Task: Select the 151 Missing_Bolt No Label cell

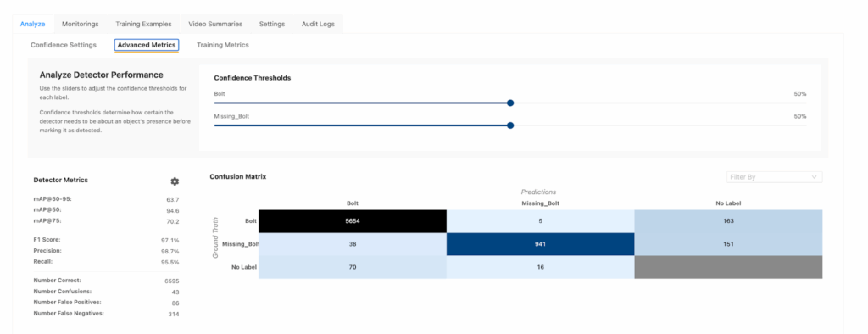Action: 728,243
